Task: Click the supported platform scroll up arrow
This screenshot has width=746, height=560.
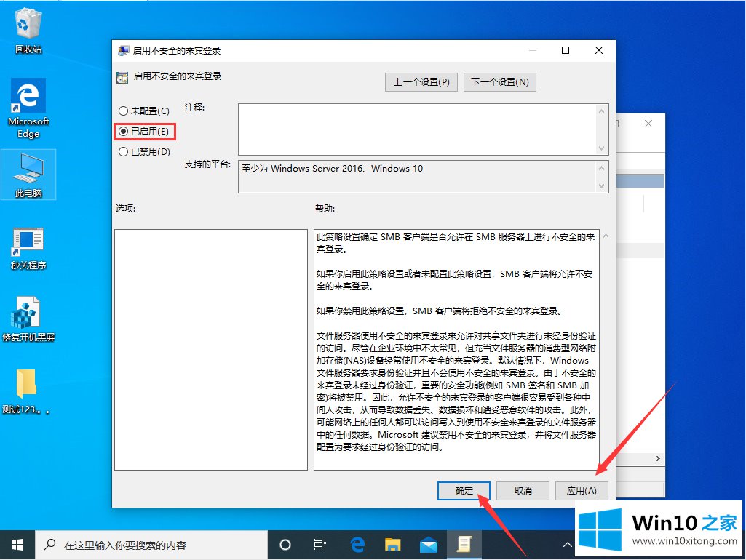Action: [x=601, y=168]
